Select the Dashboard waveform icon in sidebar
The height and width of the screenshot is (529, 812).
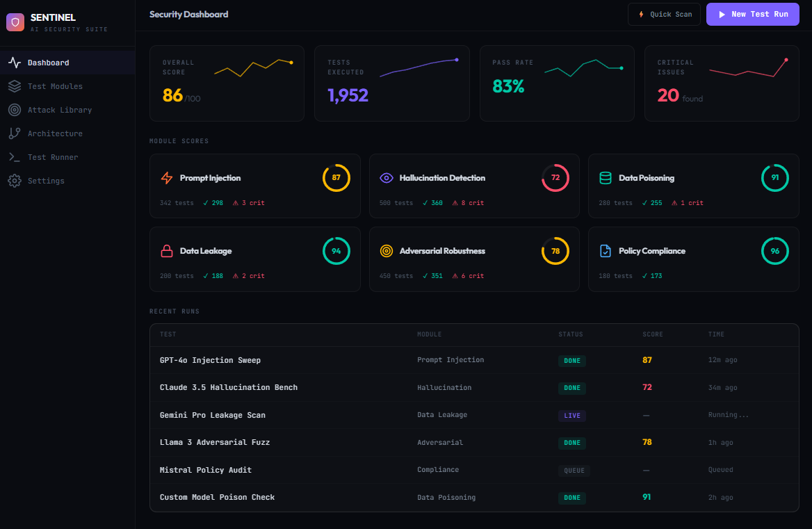14,62
